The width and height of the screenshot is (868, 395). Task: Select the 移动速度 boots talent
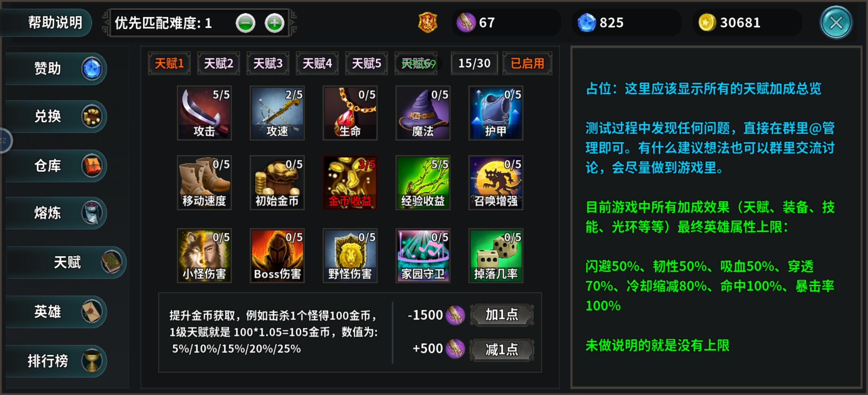coord(204,183)
